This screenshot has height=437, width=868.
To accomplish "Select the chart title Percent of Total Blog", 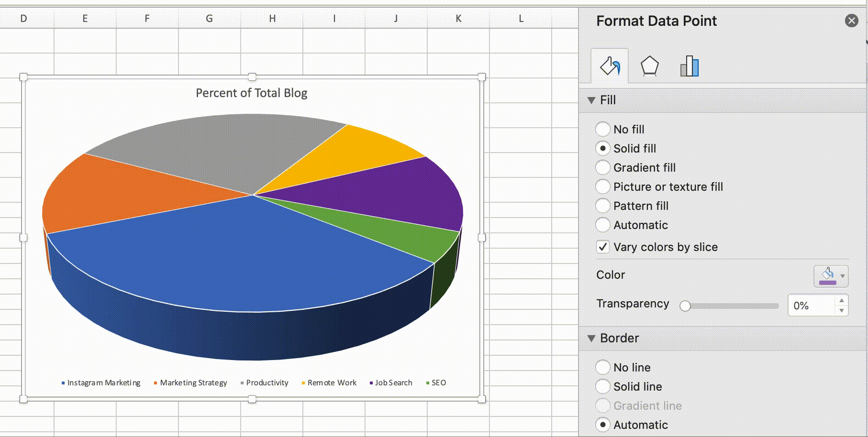I will [x=251, y=93].
